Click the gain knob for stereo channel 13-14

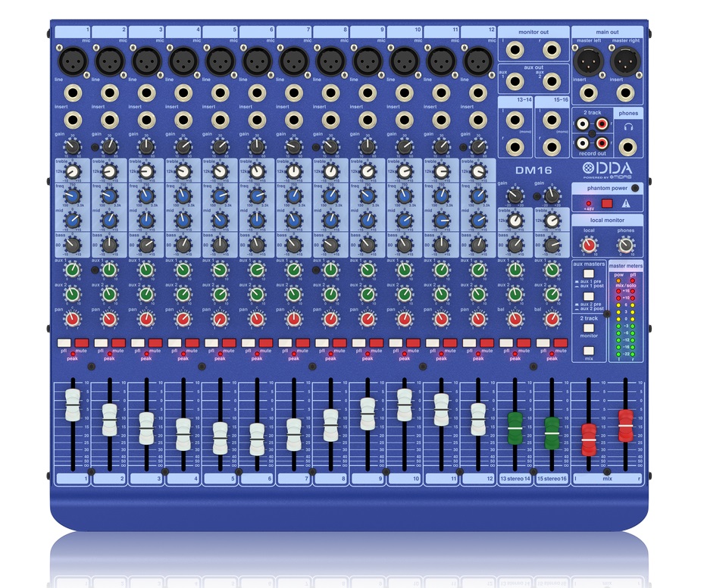515,195
